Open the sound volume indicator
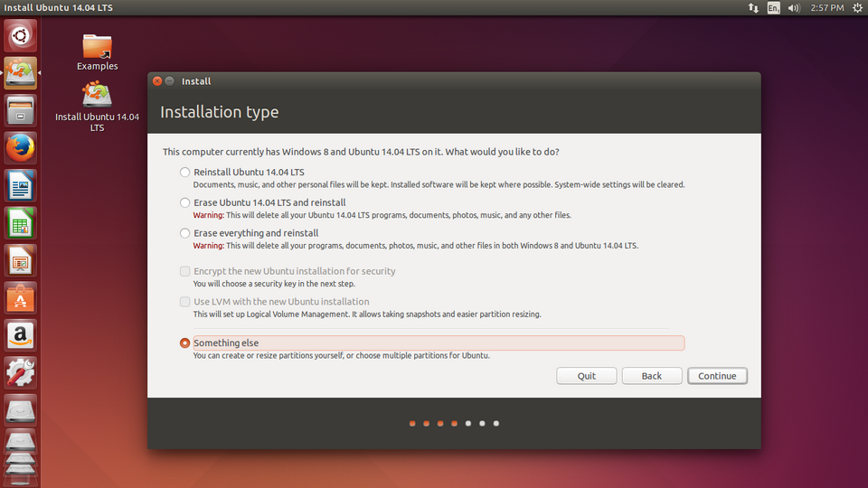The height and width of the screenshot is (488, 868). 794,8
